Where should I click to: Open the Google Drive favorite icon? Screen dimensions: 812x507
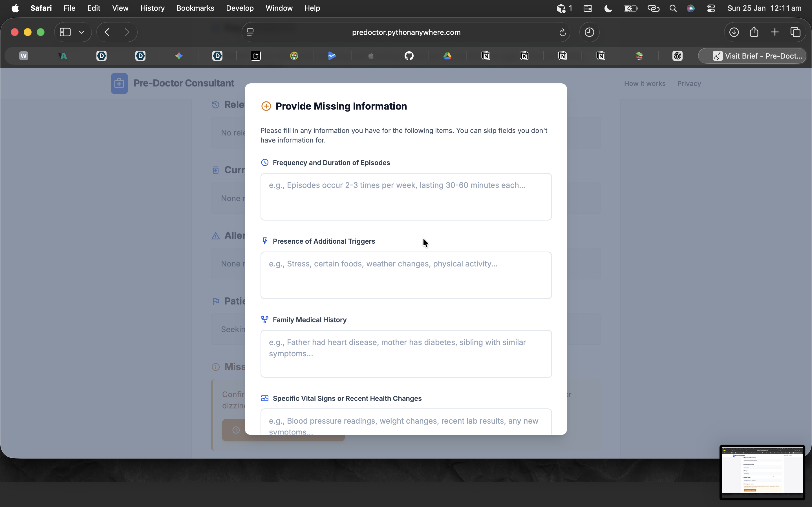pyautogui.click(x=447, y=56)
